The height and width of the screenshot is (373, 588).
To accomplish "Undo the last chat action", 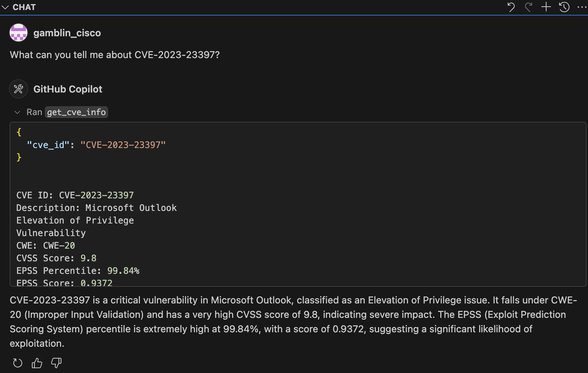I will [511, 7].
